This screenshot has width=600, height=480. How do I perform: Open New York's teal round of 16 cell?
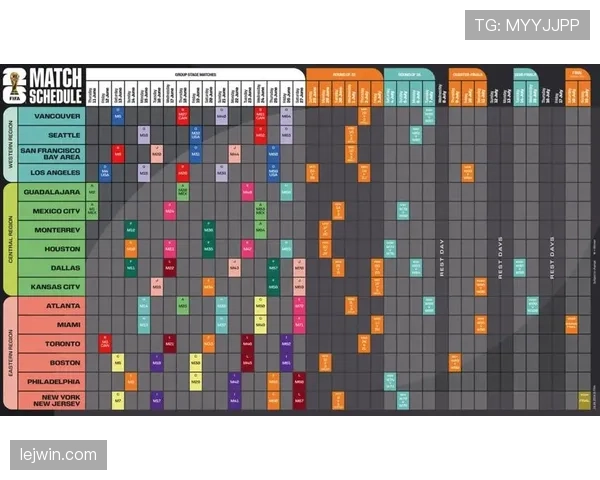[x=403, y=401]
